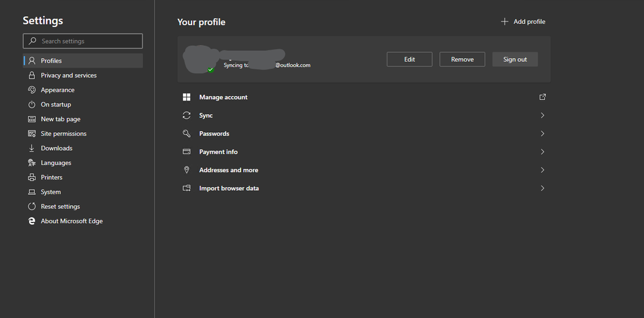Open Addresses and more row

(364, 170)
